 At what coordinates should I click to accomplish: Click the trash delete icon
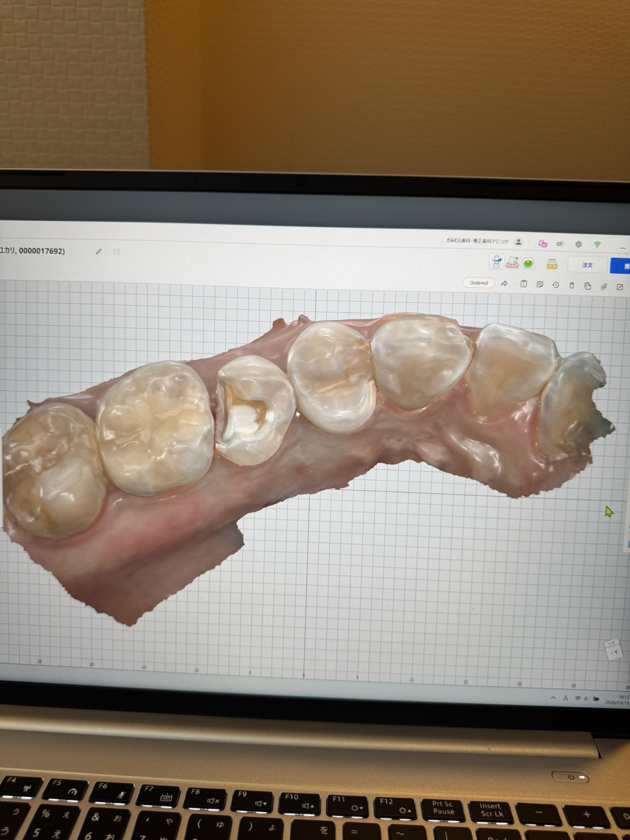pos(571,285)
